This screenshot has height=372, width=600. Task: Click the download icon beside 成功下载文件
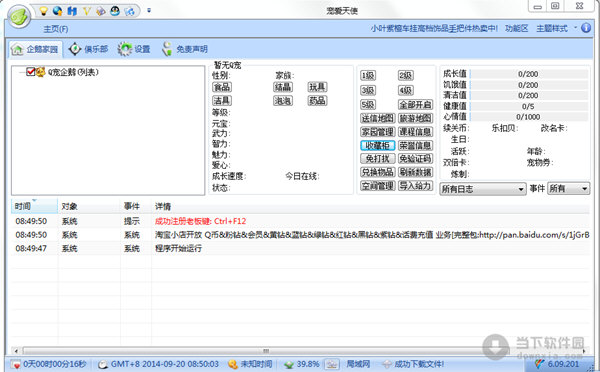click(x=387, y=364)
